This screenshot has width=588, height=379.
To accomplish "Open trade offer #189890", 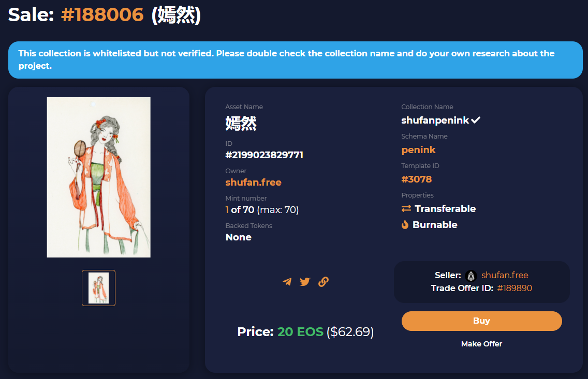I will [514, 288].
